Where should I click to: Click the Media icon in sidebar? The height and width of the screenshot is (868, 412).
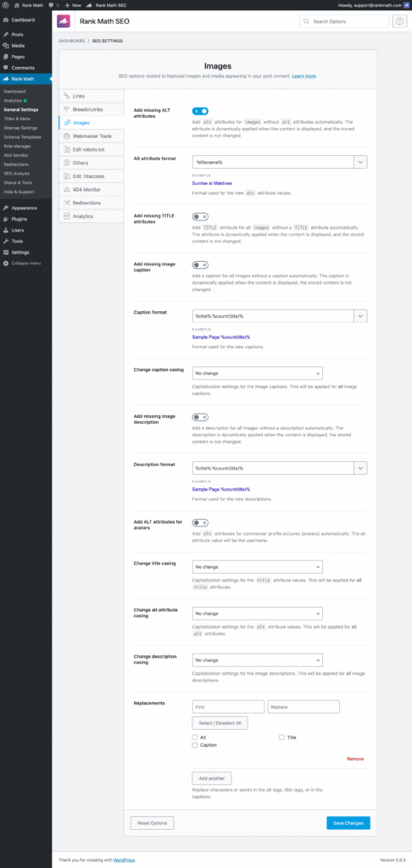click(6, 46)
